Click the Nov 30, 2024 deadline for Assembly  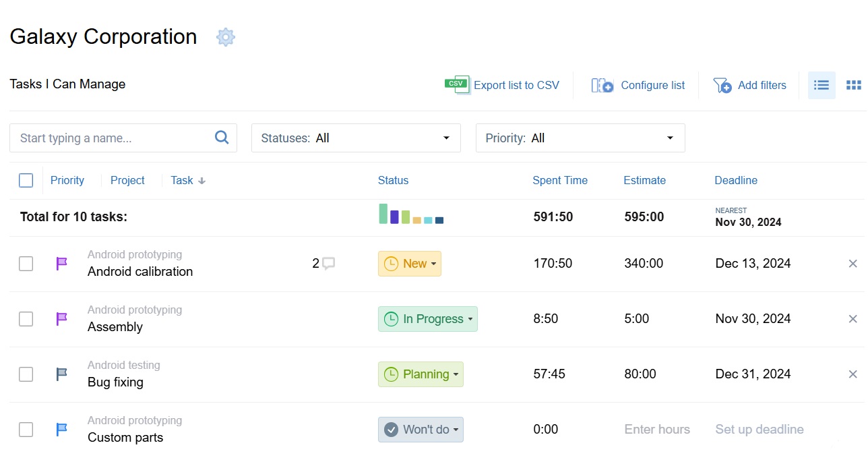(753, 319)
